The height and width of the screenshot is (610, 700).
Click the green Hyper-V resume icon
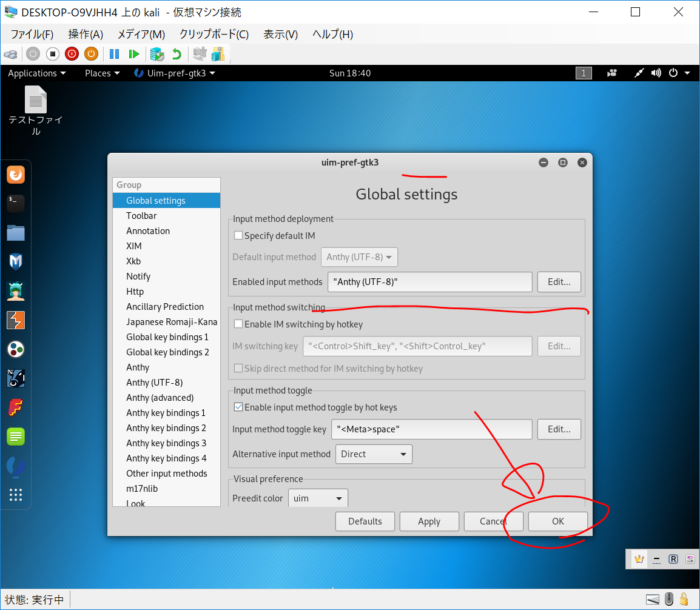(x=134, y=54)
